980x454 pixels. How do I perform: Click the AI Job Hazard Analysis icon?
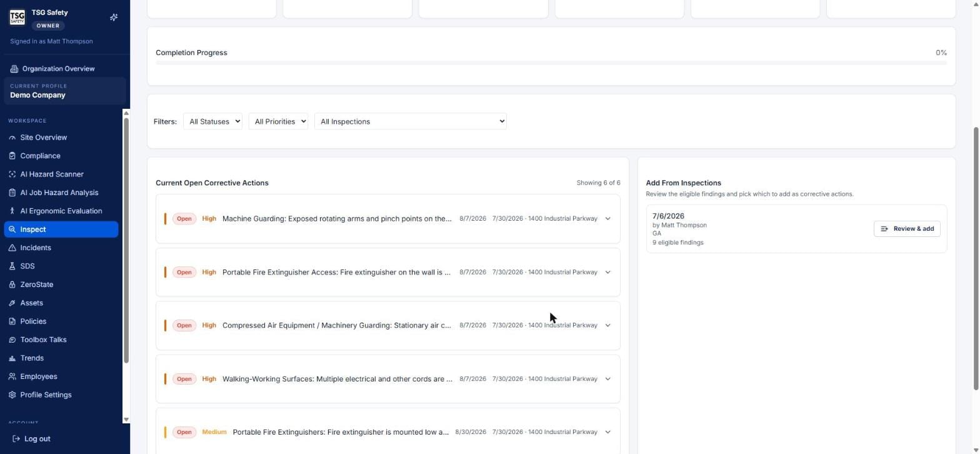(12, 193)
